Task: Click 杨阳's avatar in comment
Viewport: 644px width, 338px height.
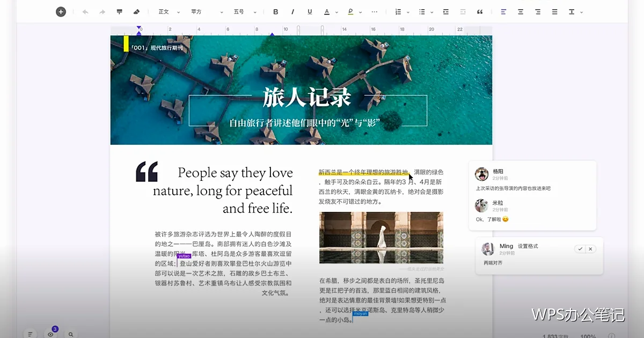Action: pyautogui.click(x=481, y=174)
